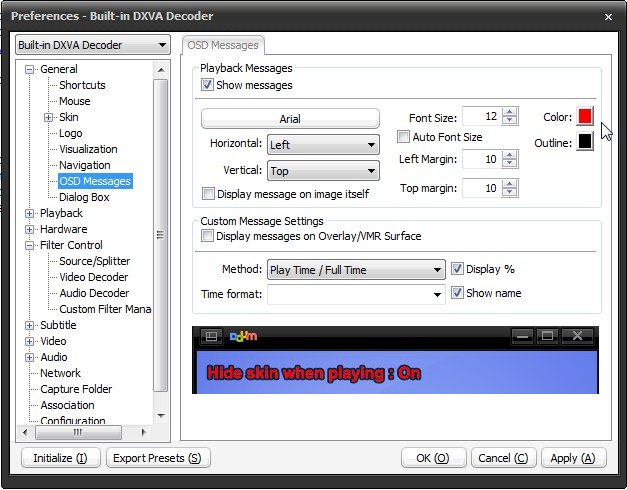Select Dialog Box in the tree
Screen dimensions: 627x490
point(84,197)
